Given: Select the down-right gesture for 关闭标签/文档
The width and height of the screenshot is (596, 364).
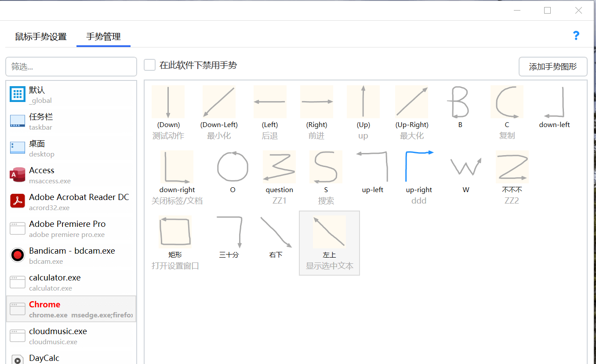Looking at the screenshot, I should [177, 167].
